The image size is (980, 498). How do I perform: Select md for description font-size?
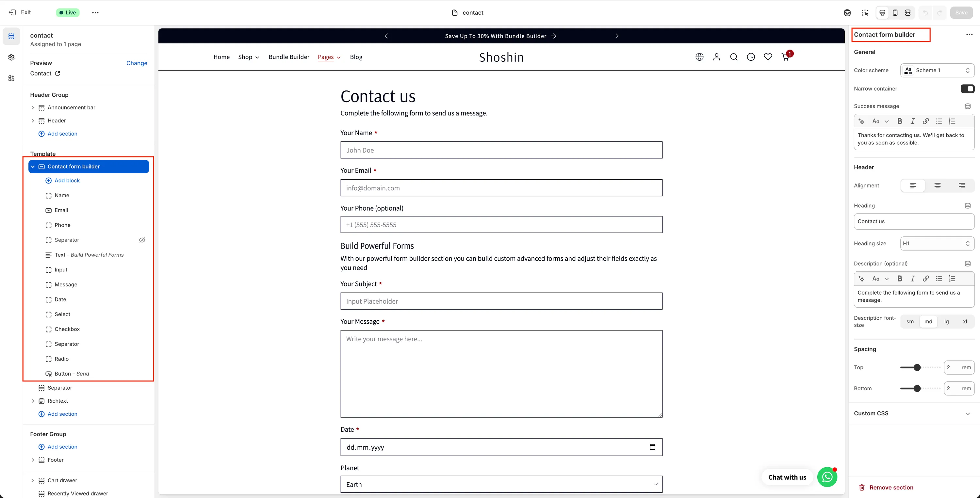click(928, 321)
